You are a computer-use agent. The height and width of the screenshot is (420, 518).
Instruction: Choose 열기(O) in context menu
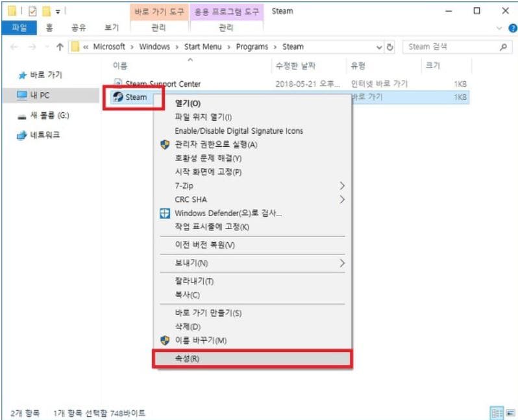[x=253, y=103]
